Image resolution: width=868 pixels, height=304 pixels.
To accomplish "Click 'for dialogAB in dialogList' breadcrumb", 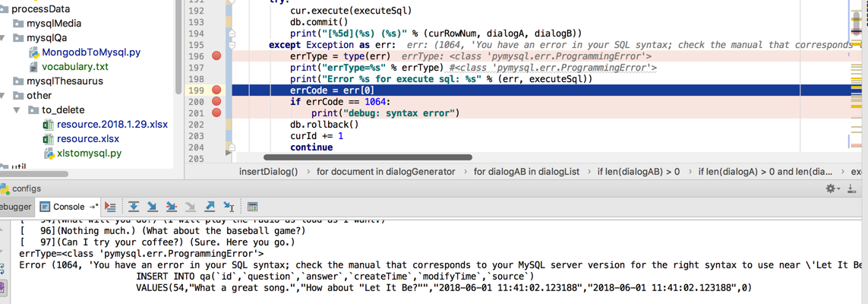I will coord(528,172).
